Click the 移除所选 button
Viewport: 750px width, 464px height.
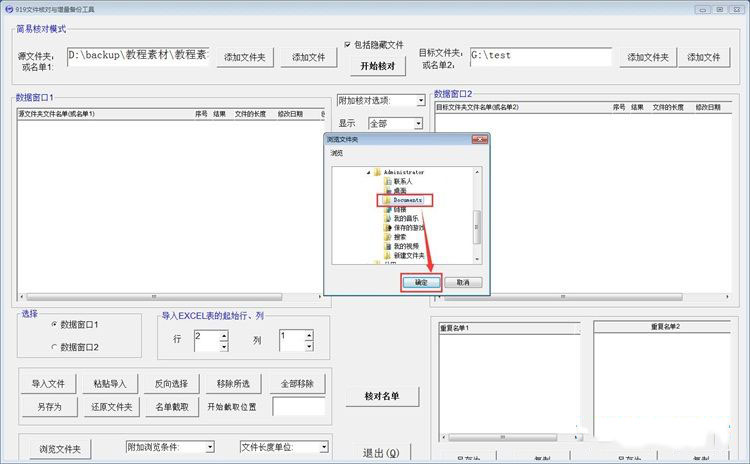point(233,384)
